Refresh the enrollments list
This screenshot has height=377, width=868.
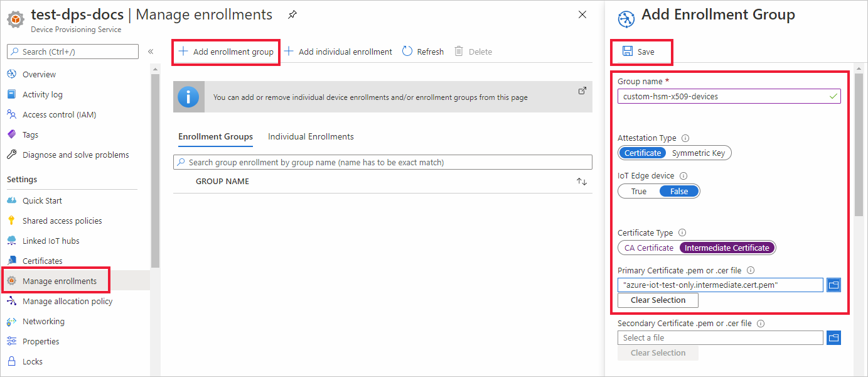coord(423,52)
